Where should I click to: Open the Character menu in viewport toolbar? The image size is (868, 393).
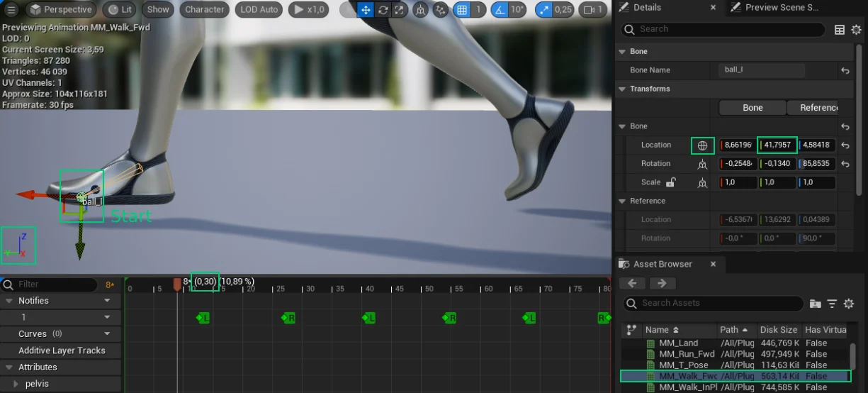[x=205, y=9]
